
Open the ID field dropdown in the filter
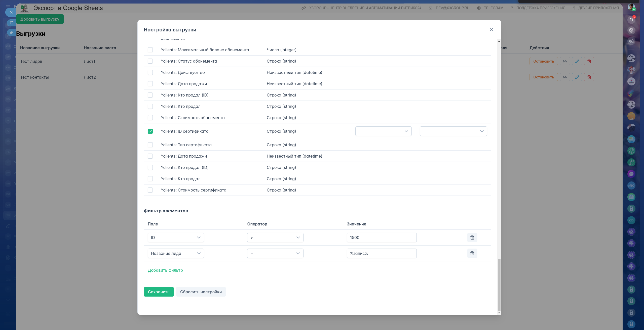coord(176,238)
